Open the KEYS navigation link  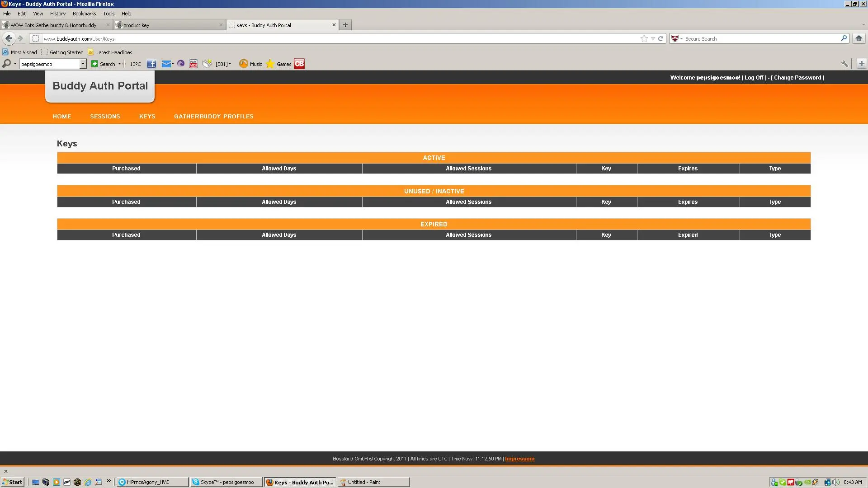pos(147,116)
